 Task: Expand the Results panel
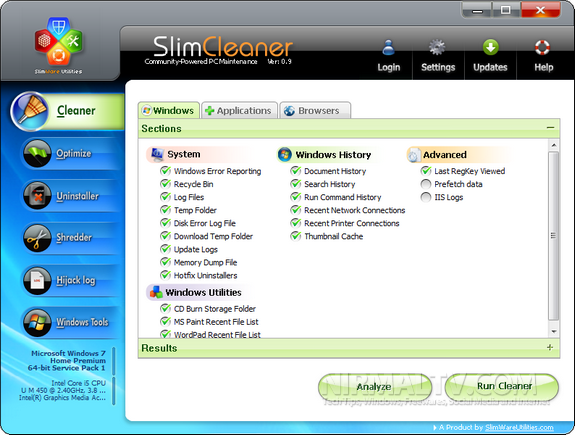point(550,347)
